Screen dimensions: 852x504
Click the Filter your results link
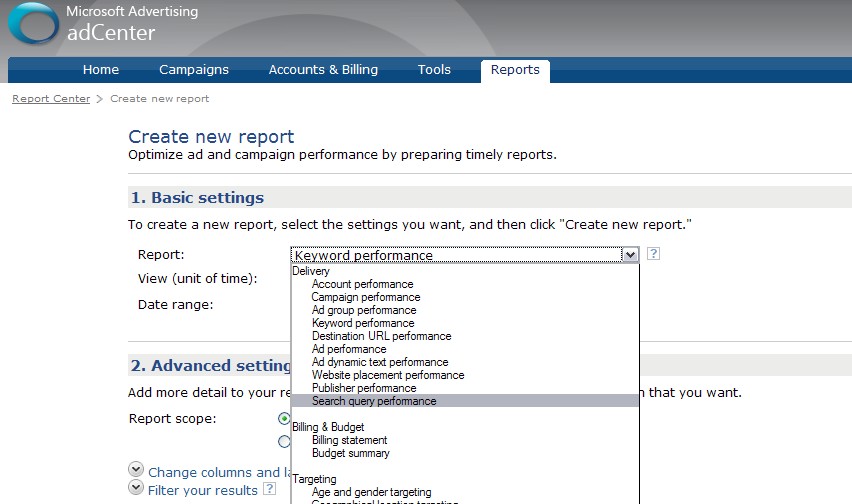[203, 490]
